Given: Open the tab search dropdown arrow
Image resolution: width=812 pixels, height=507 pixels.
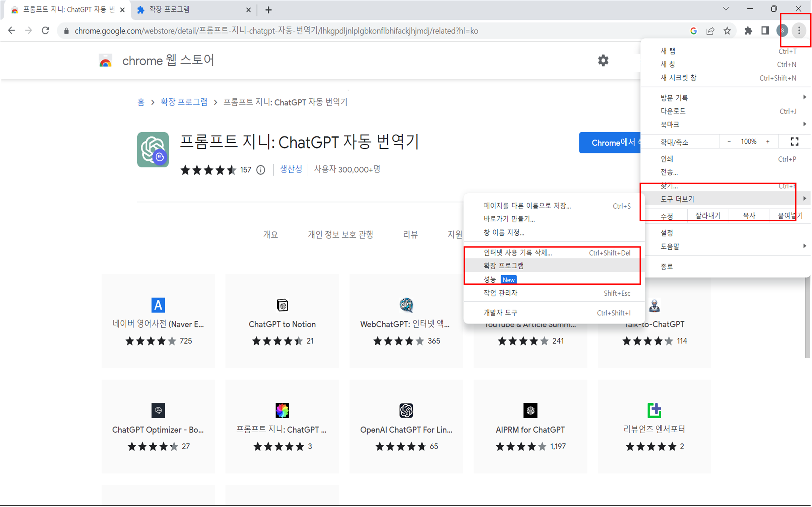Looking at the screenshot, I should pyautogui.click(x=726, y=9).
